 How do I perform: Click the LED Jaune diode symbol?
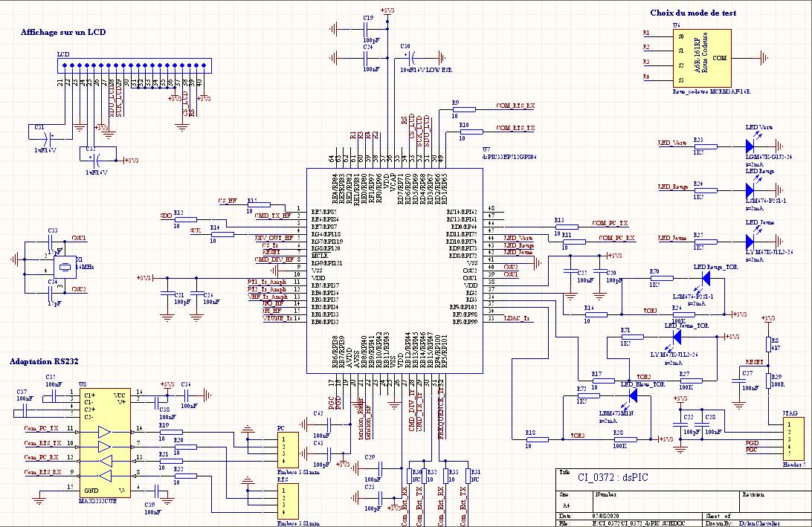[750, 241]
